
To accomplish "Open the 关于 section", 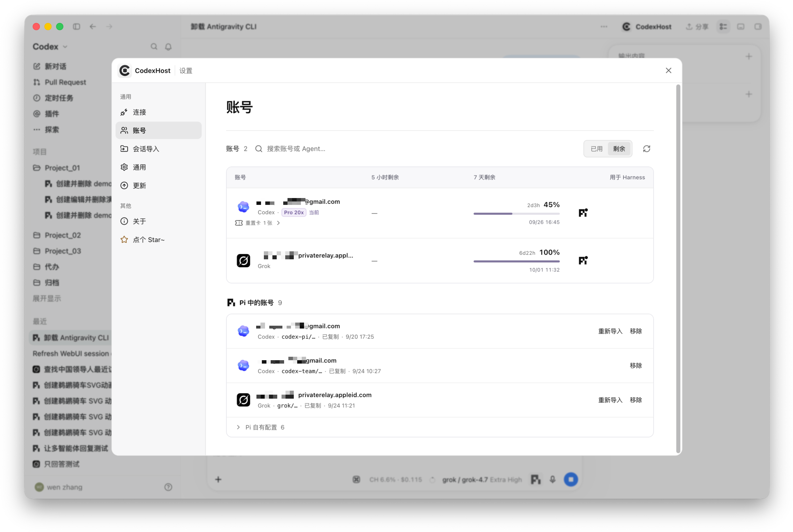I will (158, 221).
